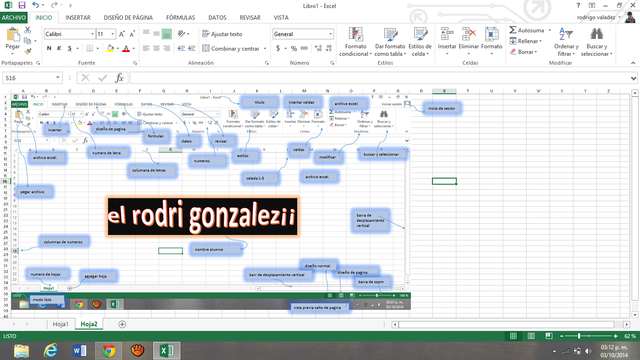This screenshot has height=360, width=640.
Task: Open Dar formato como tabla
Action: (390, 42)
